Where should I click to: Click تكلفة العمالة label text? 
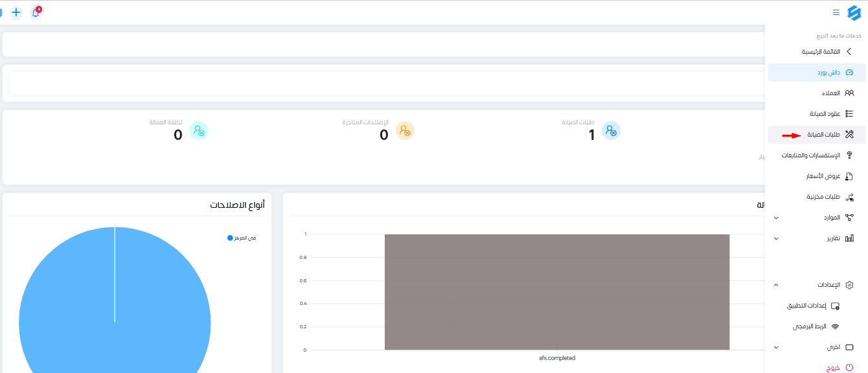click(x=165, y=122)
